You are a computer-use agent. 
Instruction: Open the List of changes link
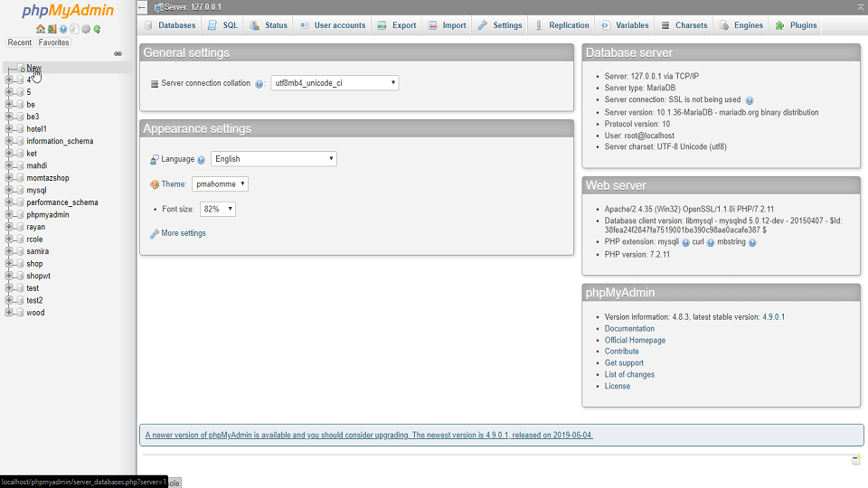coord(629,374)
